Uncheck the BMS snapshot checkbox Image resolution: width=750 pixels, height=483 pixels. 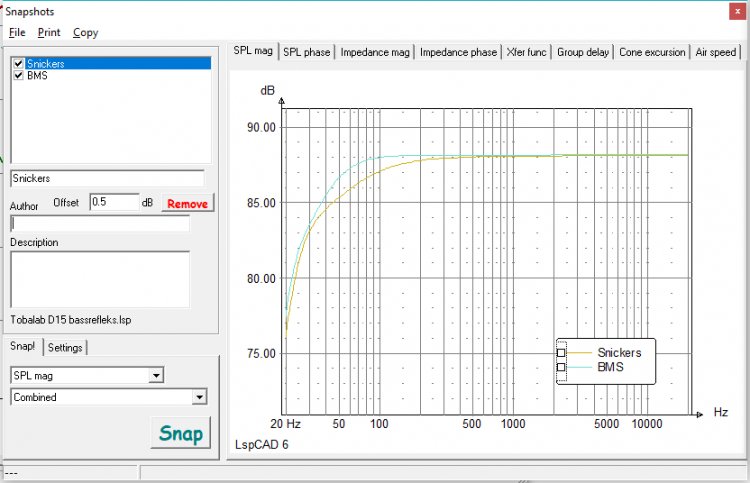pyautogui.click(x=18, y=75)
